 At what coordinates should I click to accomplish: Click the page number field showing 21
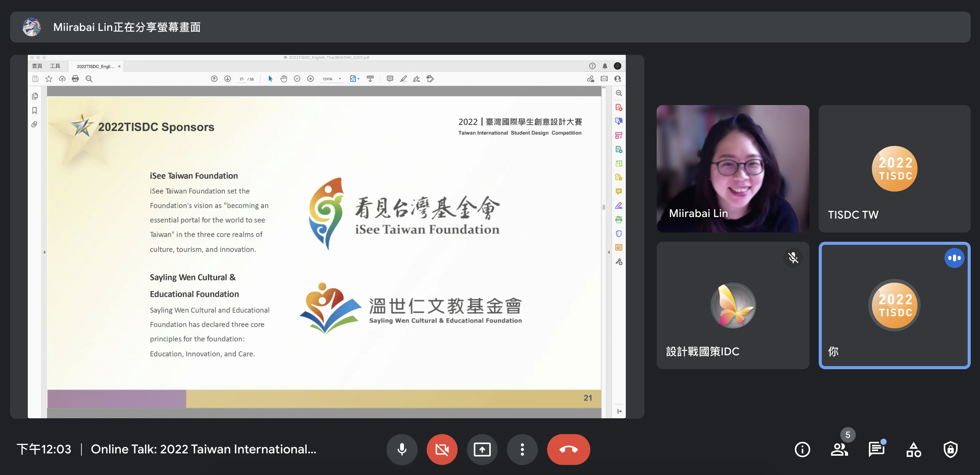(242, 79)
